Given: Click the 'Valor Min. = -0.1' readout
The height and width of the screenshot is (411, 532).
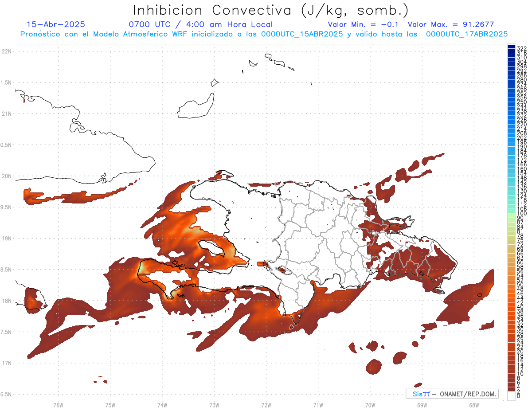Looking at the screenshot, I should click(x=363, y=24).
